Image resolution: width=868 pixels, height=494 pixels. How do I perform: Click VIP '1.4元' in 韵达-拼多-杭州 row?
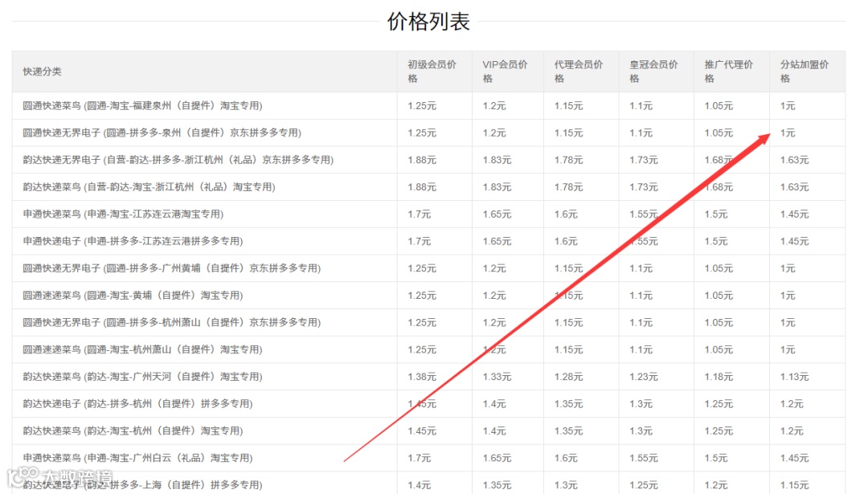[x=494, y=404]
